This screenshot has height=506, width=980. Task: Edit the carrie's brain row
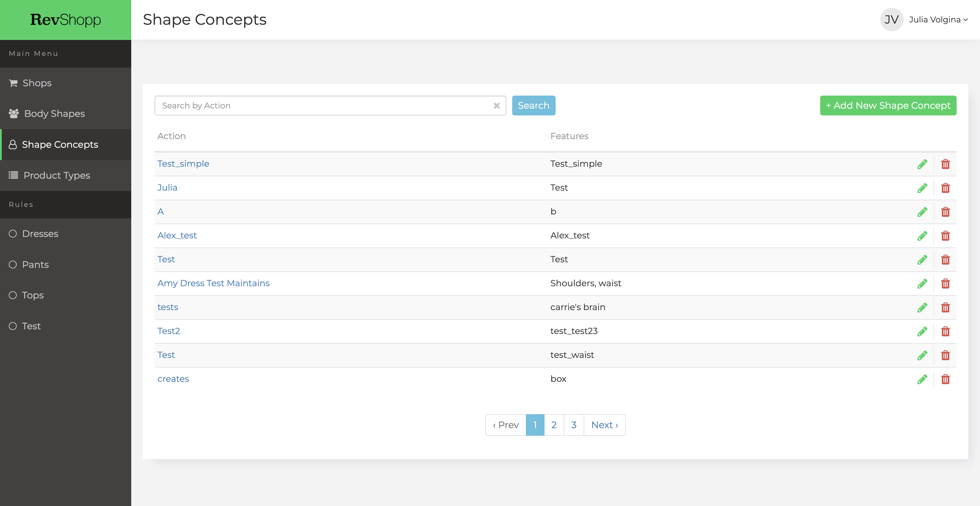tap(922, 308)
